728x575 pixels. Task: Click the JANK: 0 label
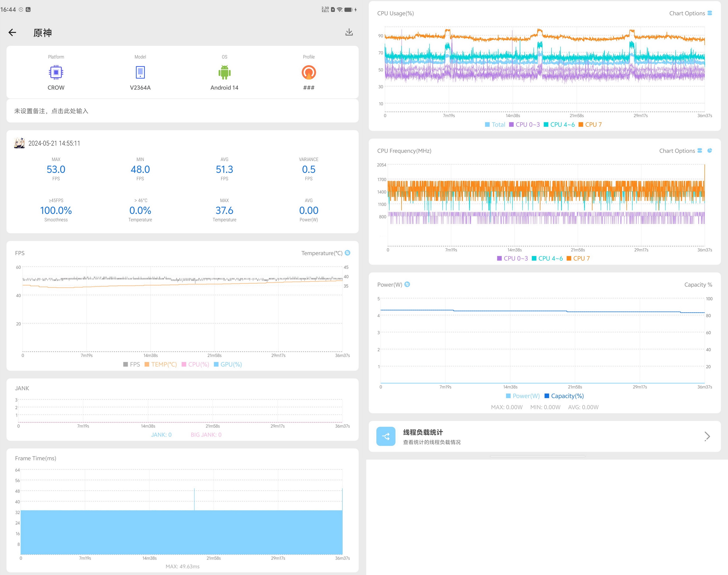coord(161,435)
